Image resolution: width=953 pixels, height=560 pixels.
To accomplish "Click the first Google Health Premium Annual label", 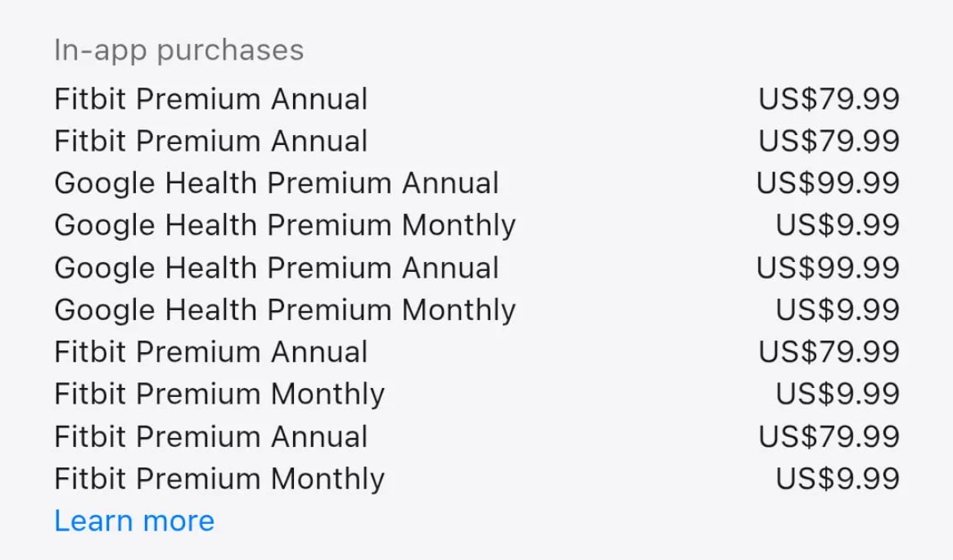I will (276, 183).
